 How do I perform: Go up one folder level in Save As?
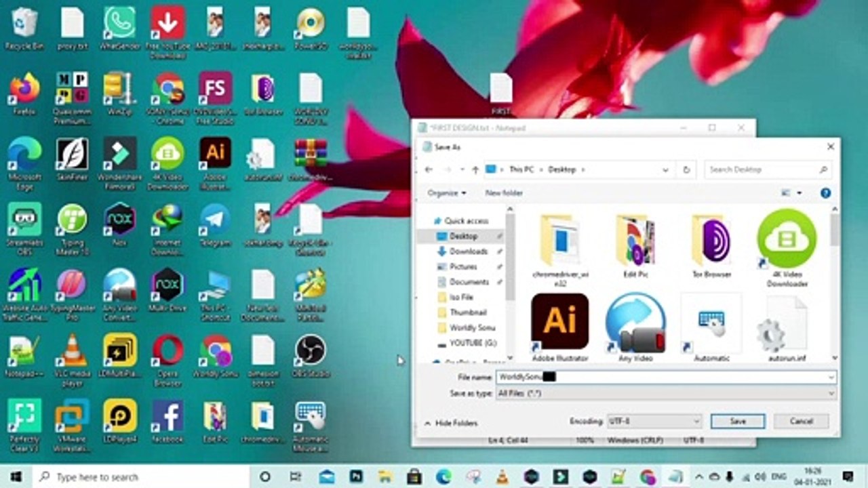(475, 169)
